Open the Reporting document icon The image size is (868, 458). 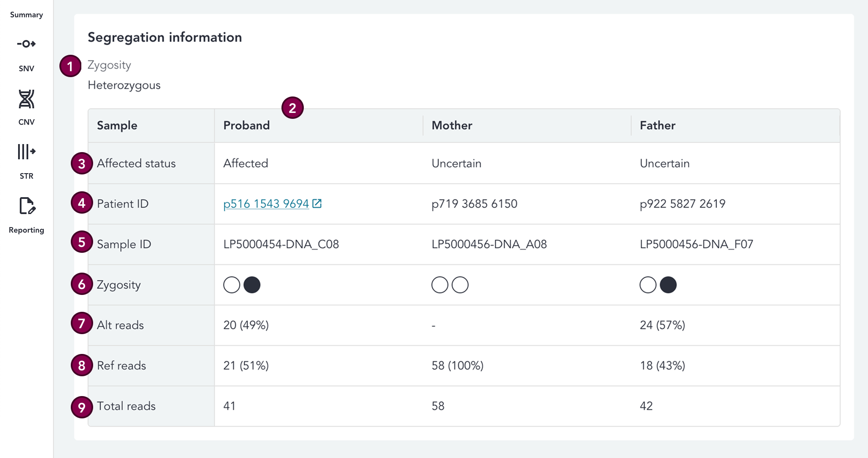click(x=27, y=206)
